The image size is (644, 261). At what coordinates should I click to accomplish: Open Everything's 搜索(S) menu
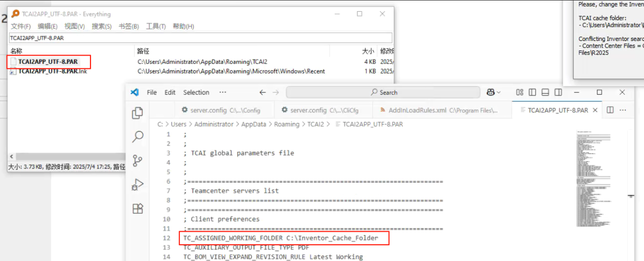[x=102, y=26]
